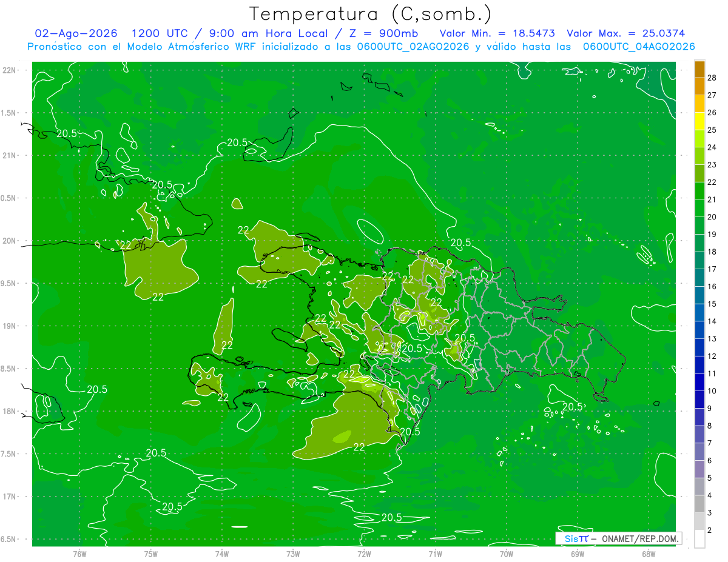Screen dimensions: 728x562
Task: Click the gray legend swatch between 3 and 4
Action: coord(700,504)
